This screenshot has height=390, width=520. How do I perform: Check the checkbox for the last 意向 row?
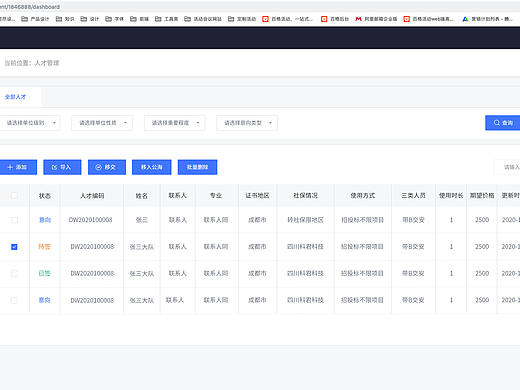[14, 300]
